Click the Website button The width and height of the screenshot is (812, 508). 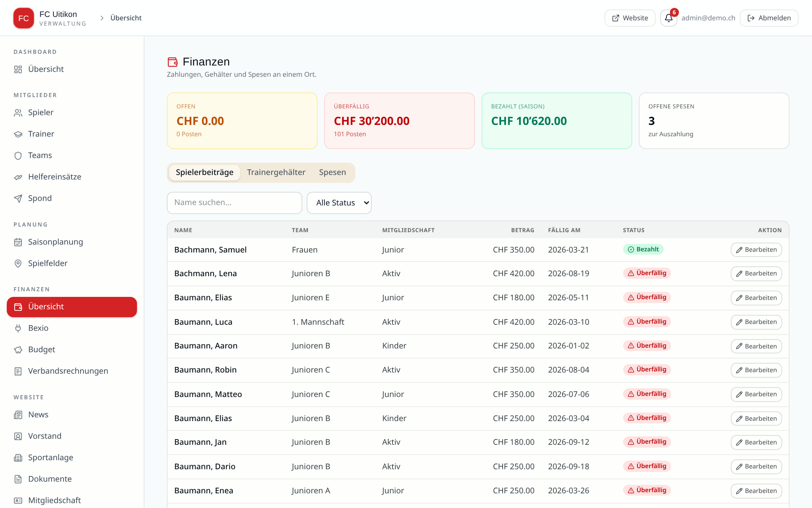[x=630, y=18]
